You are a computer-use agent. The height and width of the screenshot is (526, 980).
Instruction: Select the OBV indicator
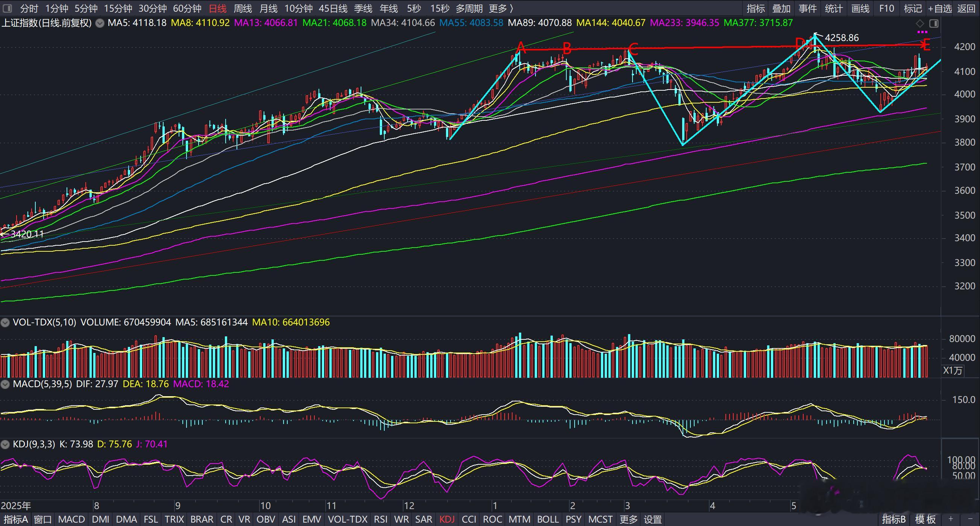266,519
